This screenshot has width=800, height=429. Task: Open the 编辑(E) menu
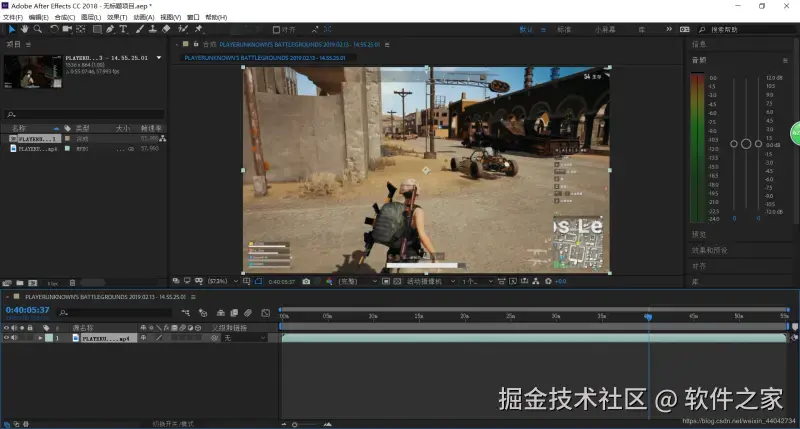pos(39,17)
